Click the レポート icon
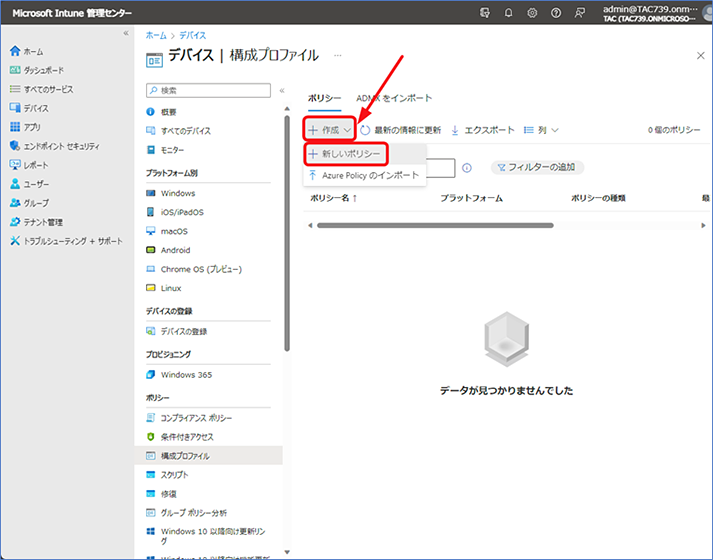713x560 pixels. tap(15, 165)
